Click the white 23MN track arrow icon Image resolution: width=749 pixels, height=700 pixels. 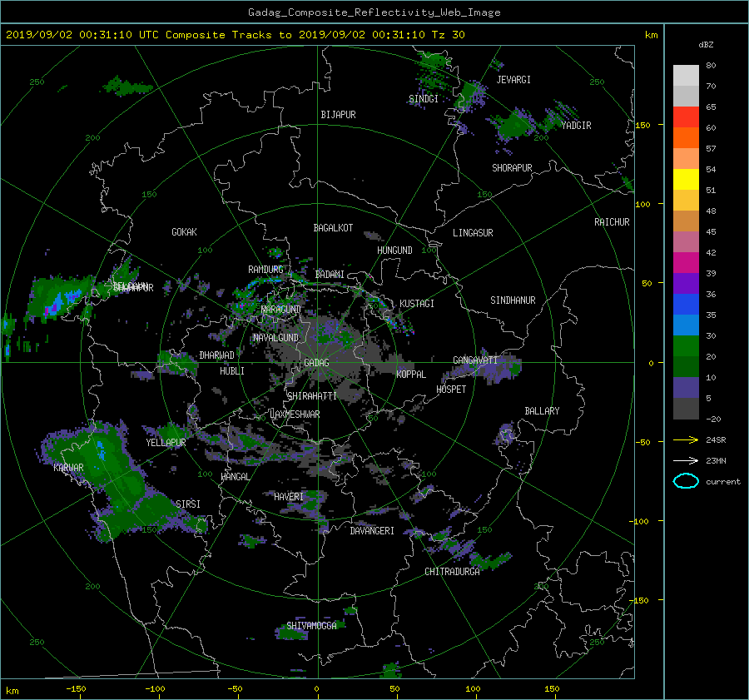[686, 460]
